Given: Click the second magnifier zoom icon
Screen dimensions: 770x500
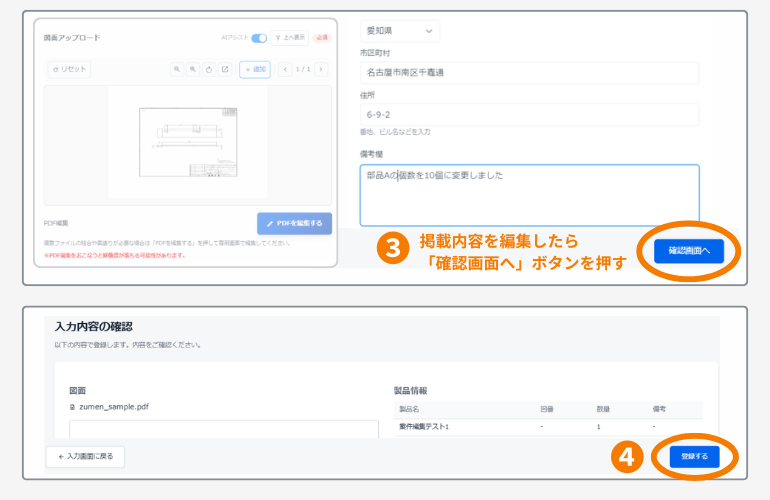Looking at the screenshot, I should coord(193,69).
